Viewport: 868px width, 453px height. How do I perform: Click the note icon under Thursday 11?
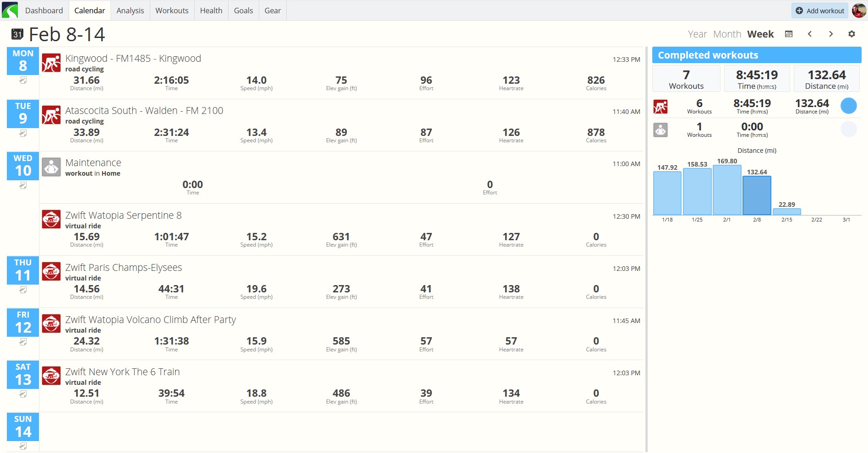(x=23, y=290)
